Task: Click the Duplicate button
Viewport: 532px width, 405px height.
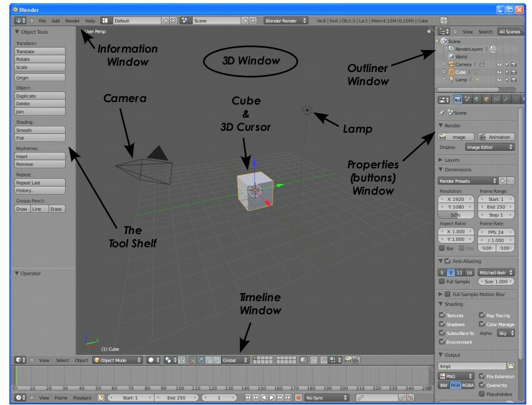Action: coord(39,96)
